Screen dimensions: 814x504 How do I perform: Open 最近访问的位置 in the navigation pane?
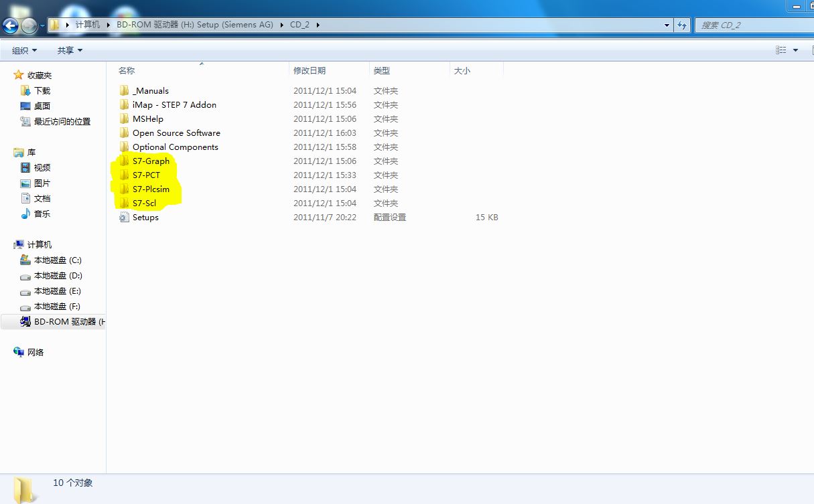[62, 121]
